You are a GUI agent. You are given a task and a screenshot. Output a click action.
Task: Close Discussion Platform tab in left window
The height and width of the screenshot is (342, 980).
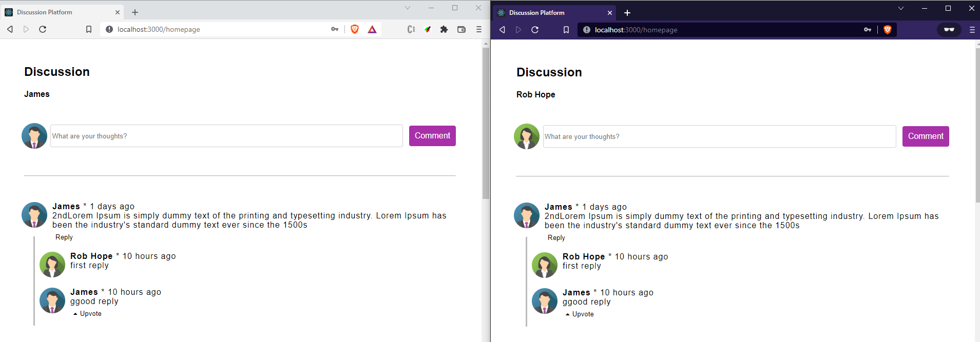pos(118,12)
